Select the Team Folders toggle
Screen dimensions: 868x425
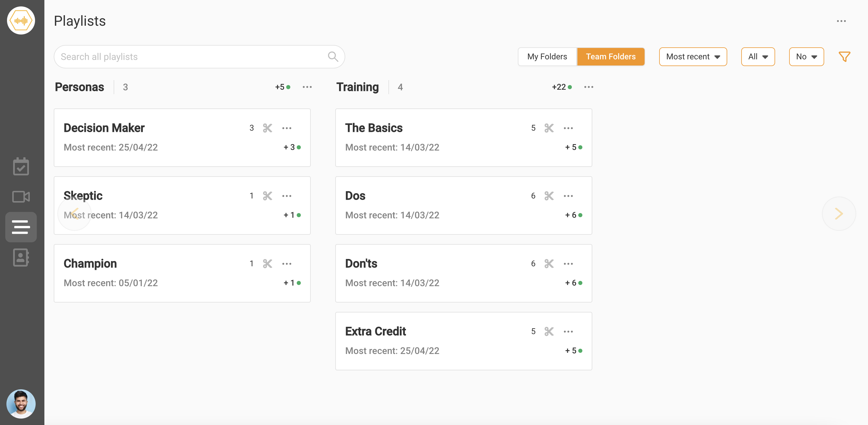(x=610, y=57)
